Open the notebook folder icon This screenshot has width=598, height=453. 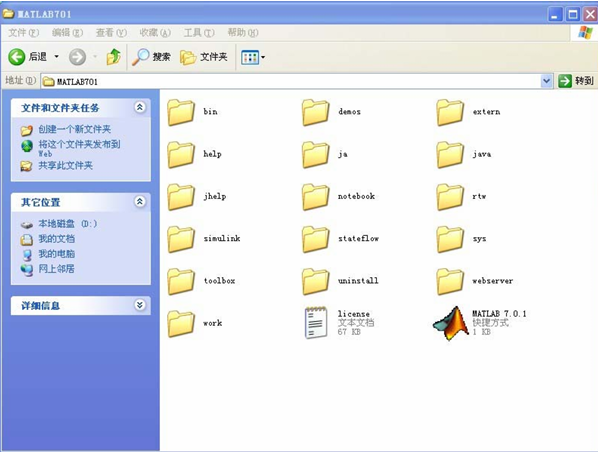tap(315, 197)
